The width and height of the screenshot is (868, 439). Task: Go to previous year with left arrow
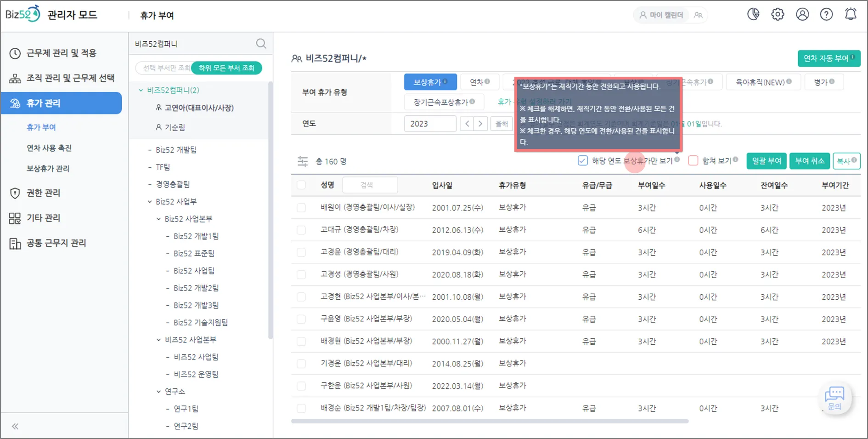[x=467, y=124]
